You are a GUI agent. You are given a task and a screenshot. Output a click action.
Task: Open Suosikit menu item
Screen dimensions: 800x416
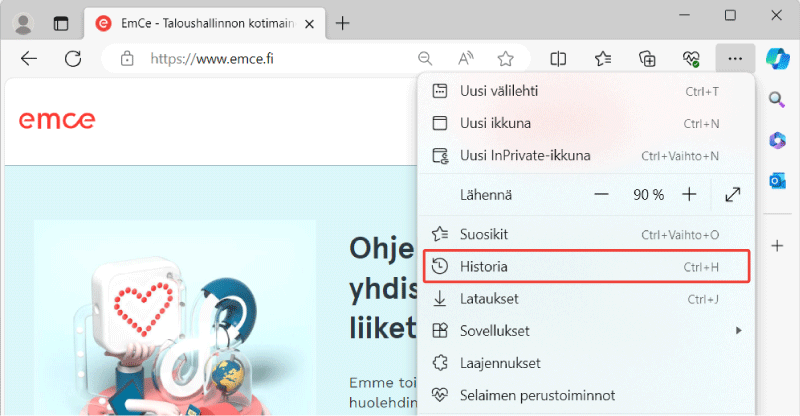(x=586, y=234)
